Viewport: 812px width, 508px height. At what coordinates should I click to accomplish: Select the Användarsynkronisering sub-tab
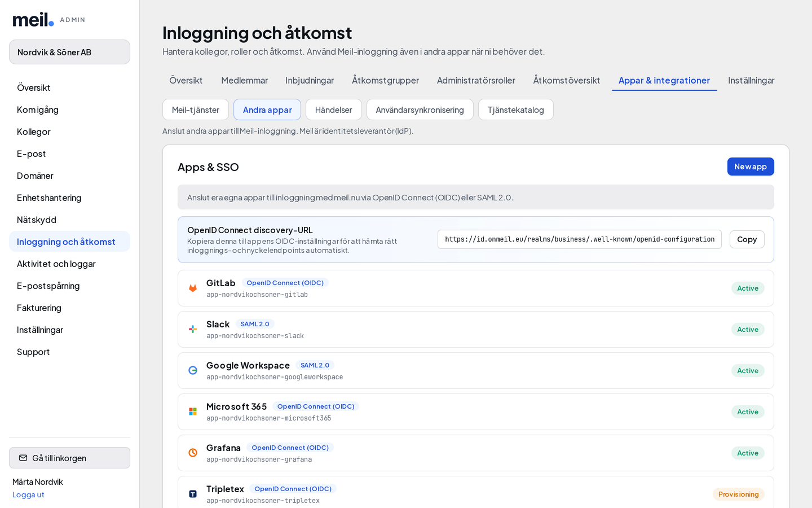coord(420,110)
